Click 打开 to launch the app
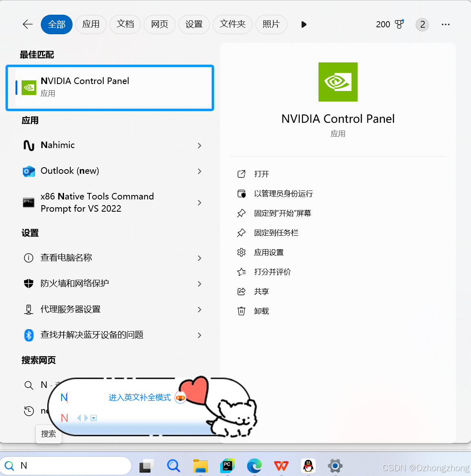Viewport: 471px width, 476px height. [261, 174]
